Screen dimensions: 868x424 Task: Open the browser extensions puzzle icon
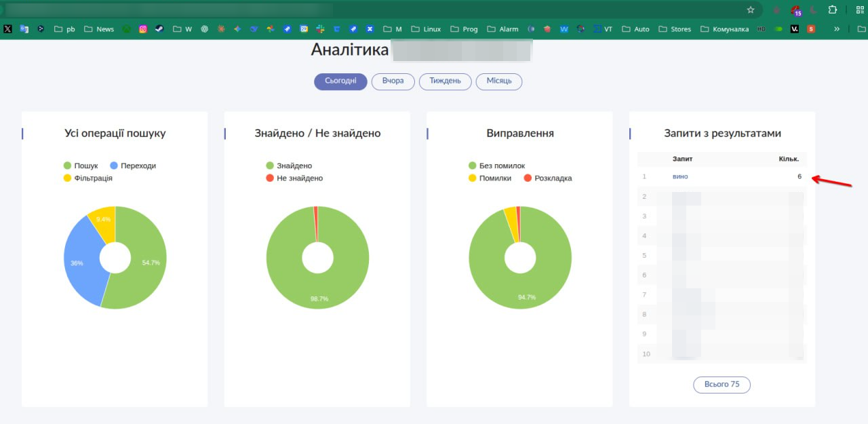(x=833, y=9)
